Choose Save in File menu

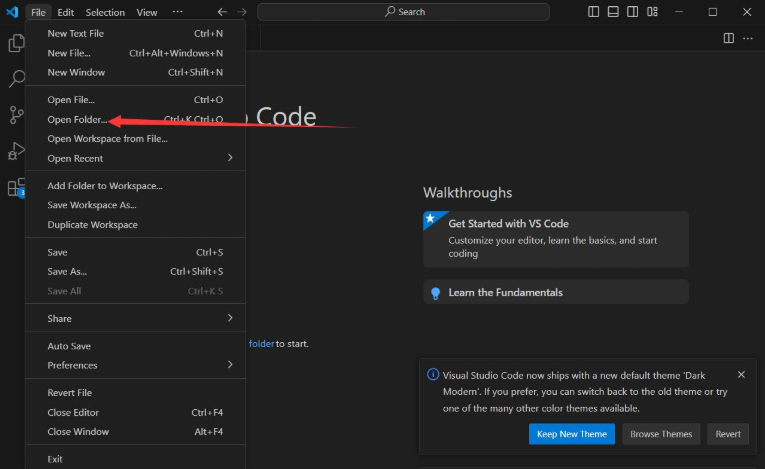pyautogui.click(x=135, y=252)
